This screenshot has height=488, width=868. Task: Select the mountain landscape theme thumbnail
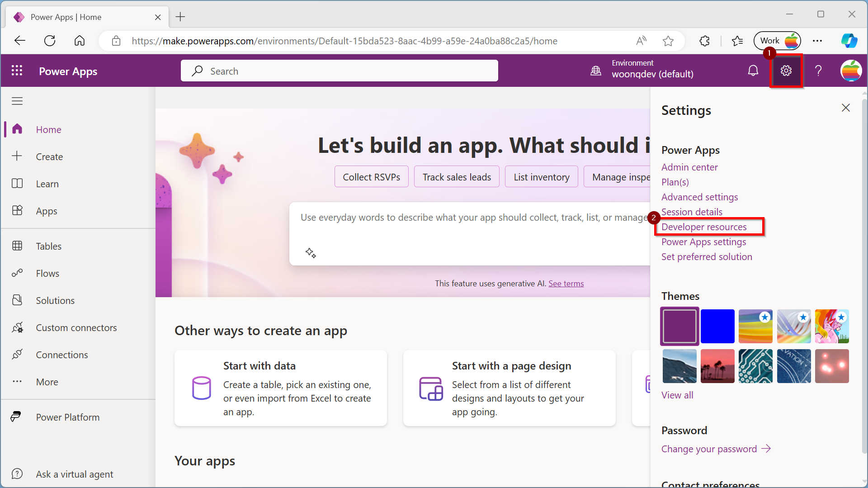click(679, 366)
